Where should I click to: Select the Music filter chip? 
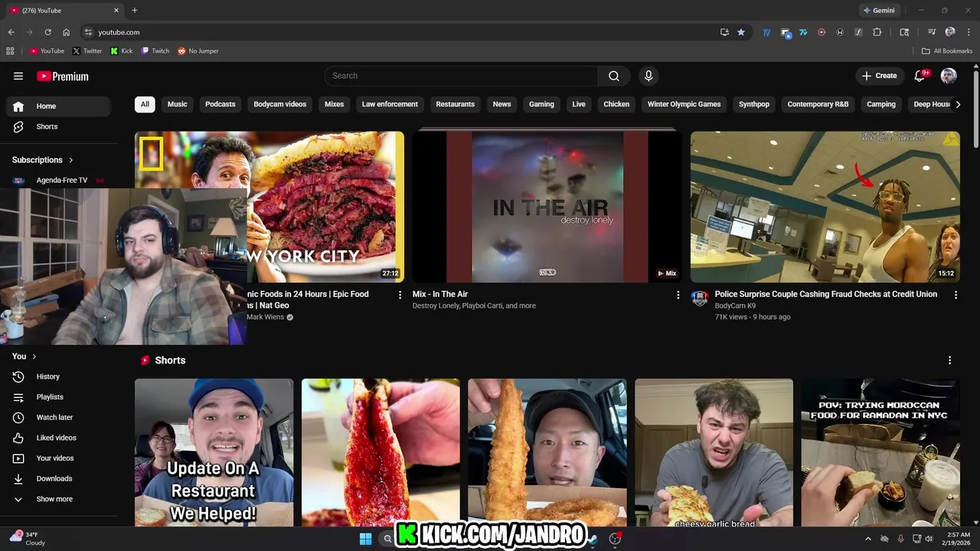[x=178, y=104]
